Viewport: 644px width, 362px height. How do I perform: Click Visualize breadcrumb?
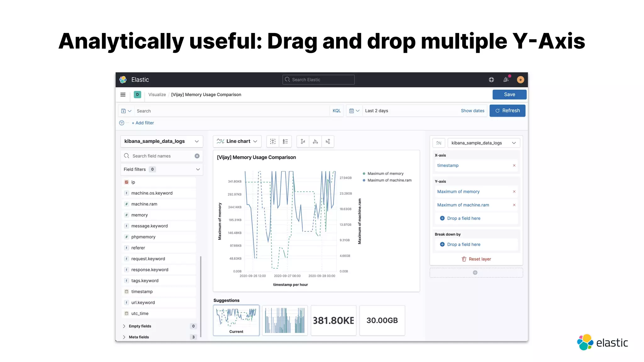pyautogui.click(x=157, y=95)
